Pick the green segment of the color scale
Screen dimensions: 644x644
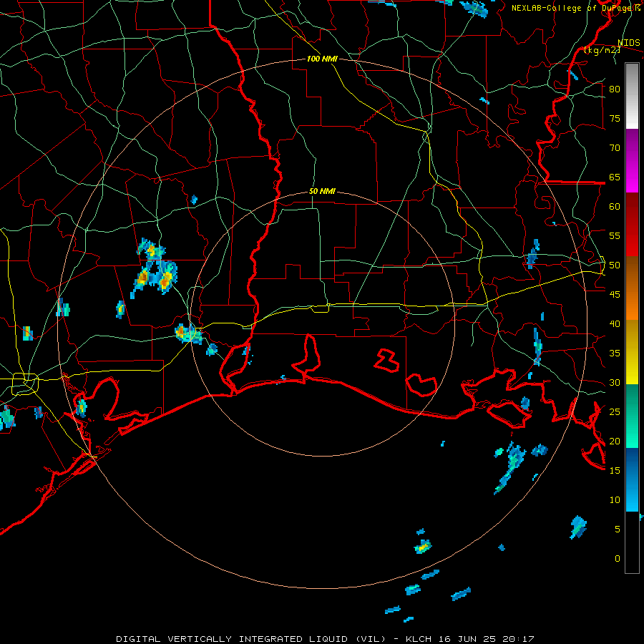[632, 416]
